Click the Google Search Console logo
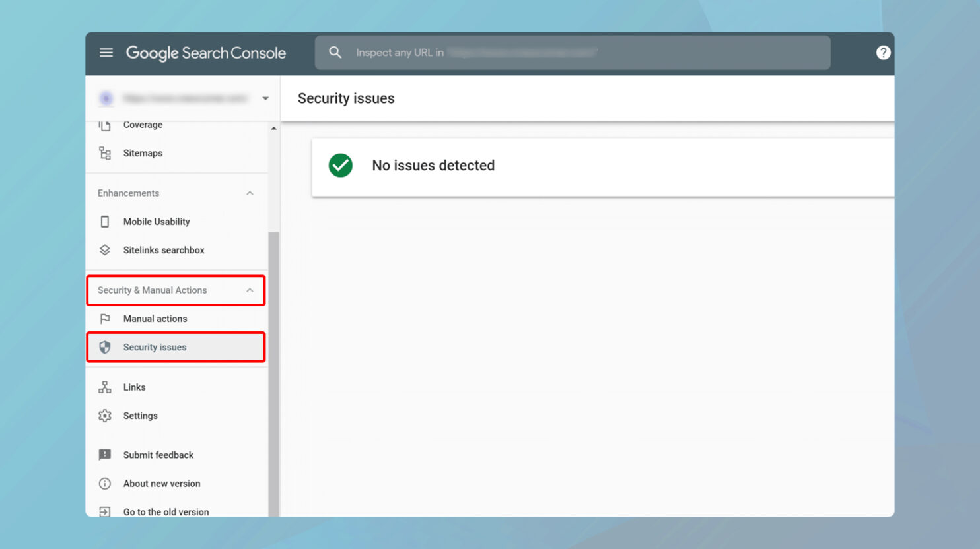This screenshot has width=980, height=549. (x=205, y=53)
